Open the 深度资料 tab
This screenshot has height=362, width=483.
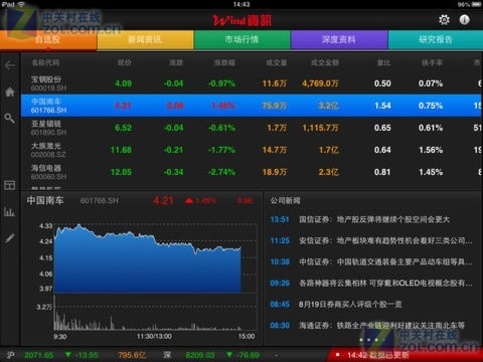click(x=339, y=40)
